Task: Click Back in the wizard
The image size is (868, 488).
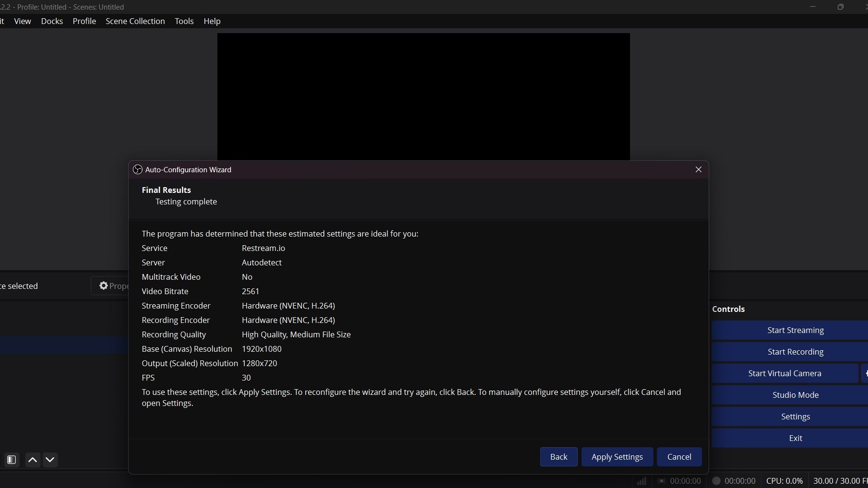Action: pos(559,457)
